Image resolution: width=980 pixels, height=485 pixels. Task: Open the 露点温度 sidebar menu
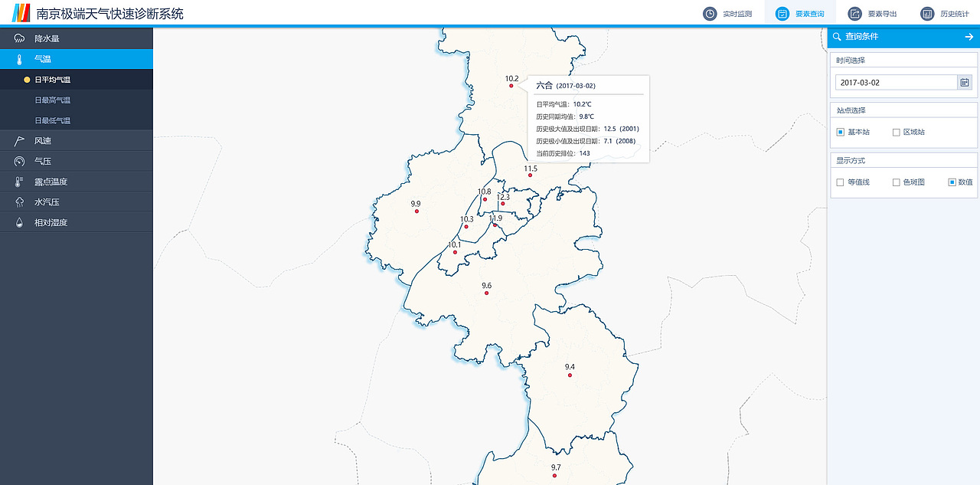(77, 182)
